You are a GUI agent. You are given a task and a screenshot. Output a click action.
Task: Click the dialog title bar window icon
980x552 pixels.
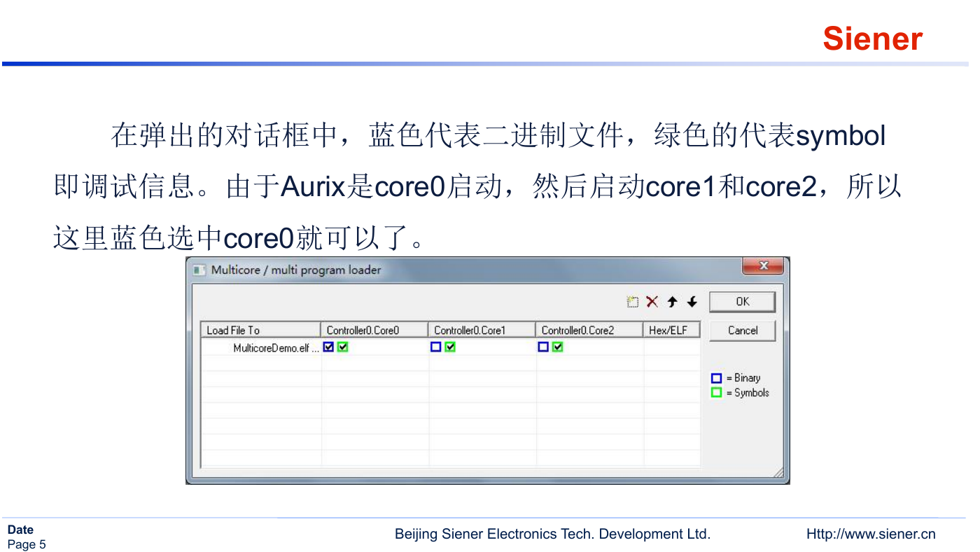[x=199, y=270]
